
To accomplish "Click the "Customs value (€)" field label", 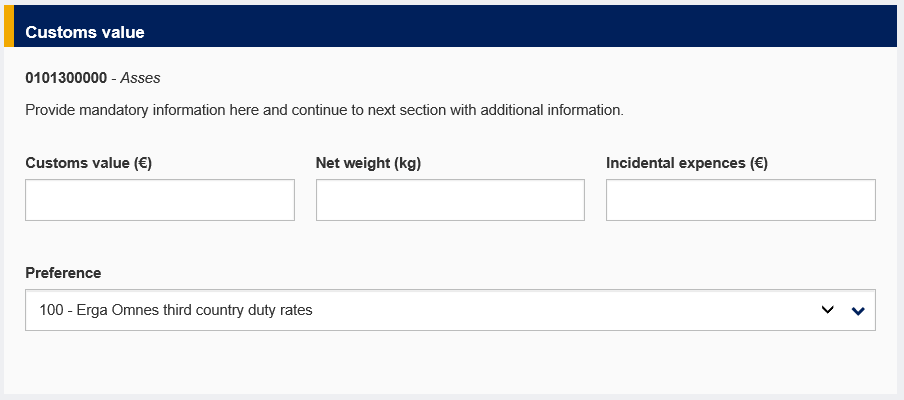I will (x=88, y=163).
